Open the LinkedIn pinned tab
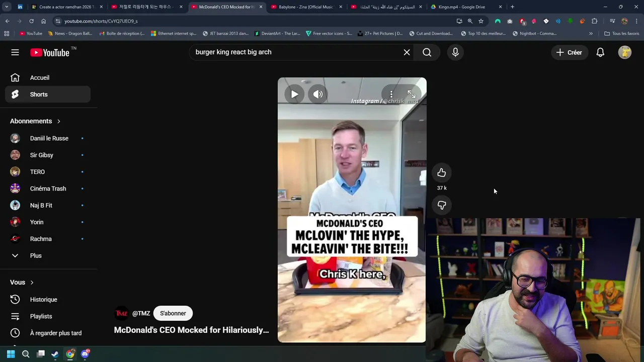The height and width of the screenshot is (362, 644). pyautogui.click(x=20, y=7)
